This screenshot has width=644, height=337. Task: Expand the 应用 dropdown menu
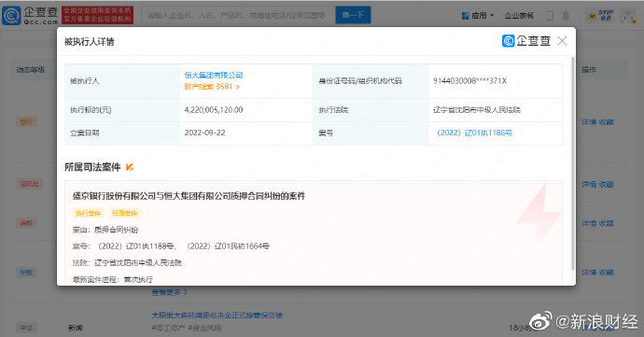pyautogui.click(x=478, y=16)
